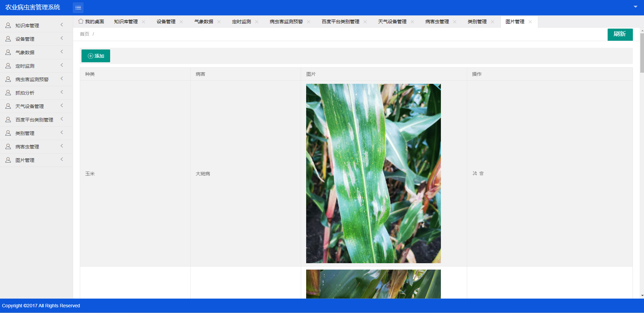Screen dimensions: 644x313
Task: Switch to the 病虫害监测预警 tab
Action: pyautogui.click(x=286, y=22)
